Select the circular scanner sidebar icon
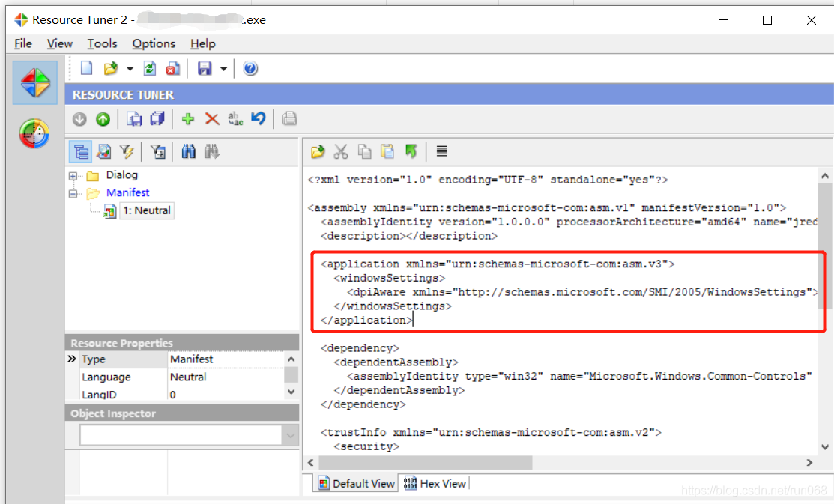 [34, 133]
